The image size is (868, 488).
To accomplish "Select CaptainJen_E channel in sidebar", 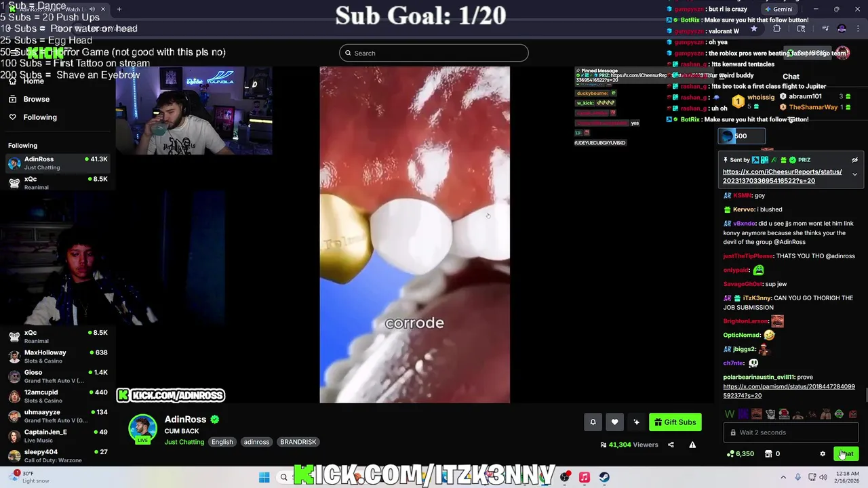I will pos(58,436).
